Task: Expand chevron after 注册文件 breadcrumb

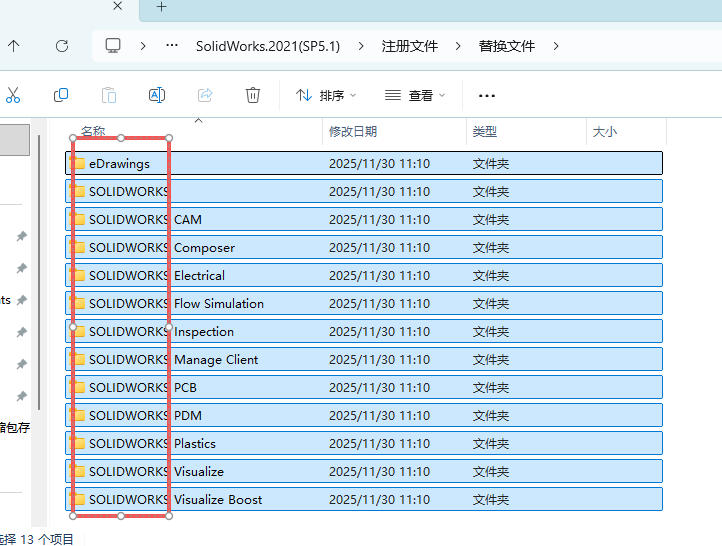Action: (458, 46)
